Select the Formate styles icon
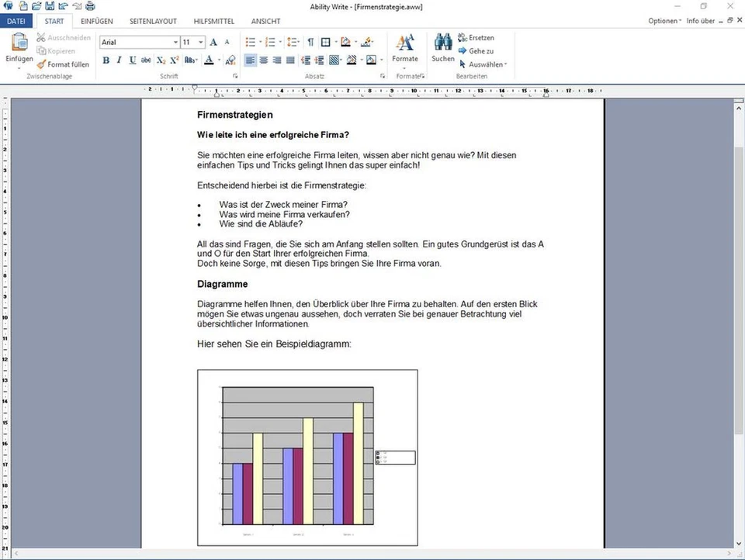Viewport: 745px width, 560px height. coord(405,47)
